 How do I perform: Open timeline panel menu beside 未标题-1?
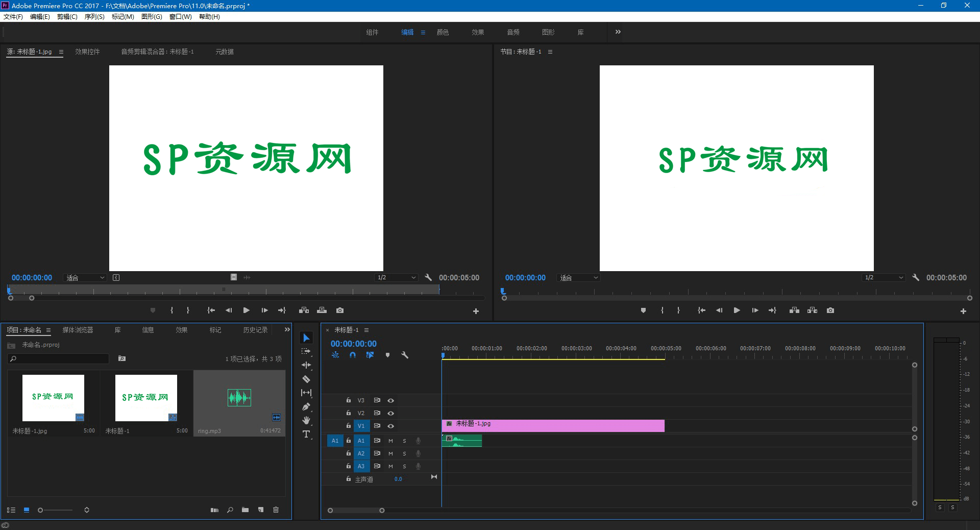tap(366, 330)
